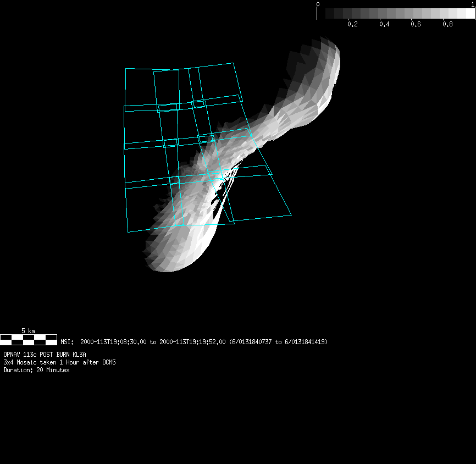This screenshot has height=464, width=476.
Task: Click the top-left corner of cyan mosaic grid
Action: click(126, 69)
